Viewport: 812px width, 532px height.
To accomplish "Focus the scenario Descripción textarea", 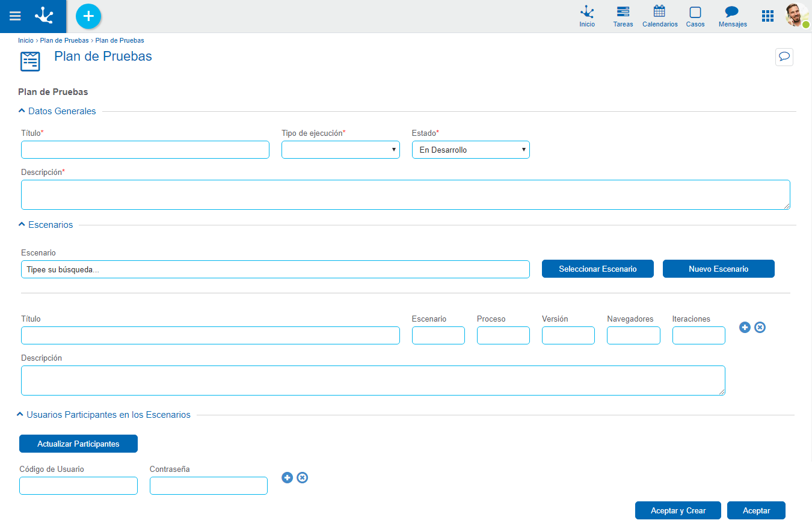I will click(x=373, y=381).
